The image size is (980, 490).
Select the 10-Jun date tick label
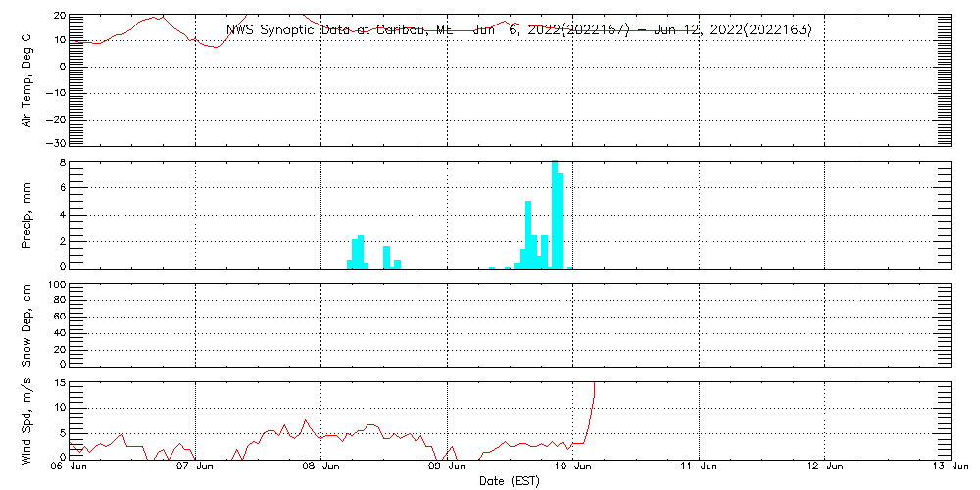click(573, 468)
